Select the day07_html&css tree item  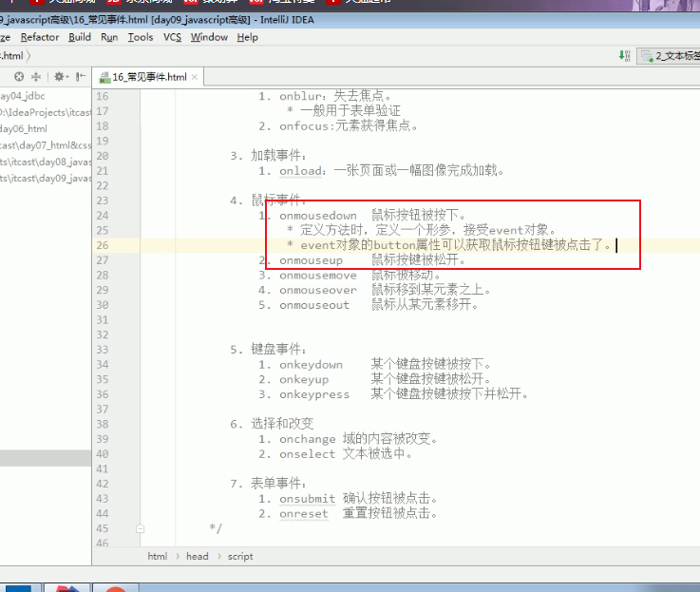tap(45, 145)
